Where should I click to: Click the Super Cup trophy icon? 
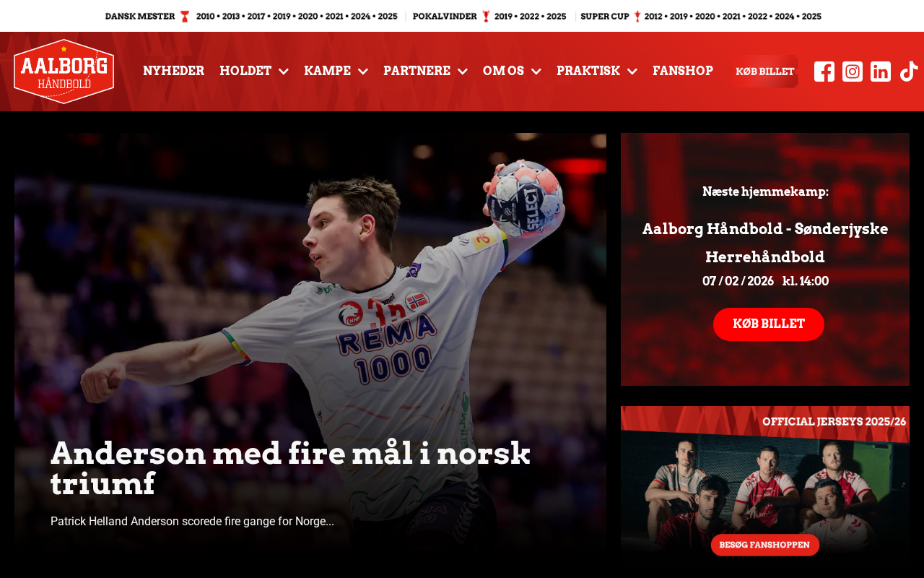coord(637,17)
